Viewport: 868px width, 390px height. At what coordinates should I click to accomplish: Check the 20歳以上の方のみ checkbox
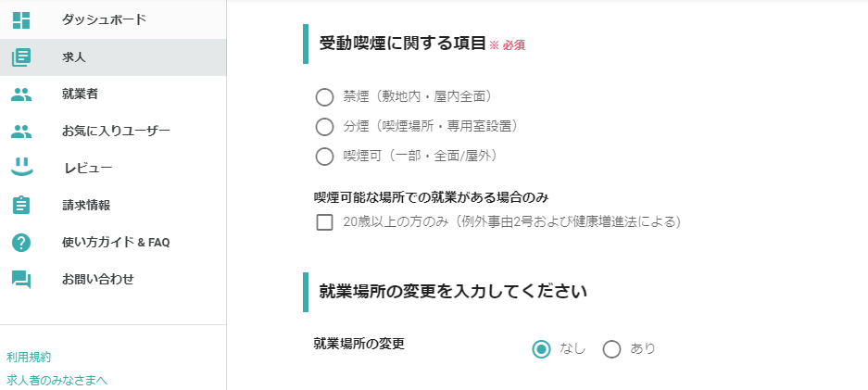[x=324, y=222]
